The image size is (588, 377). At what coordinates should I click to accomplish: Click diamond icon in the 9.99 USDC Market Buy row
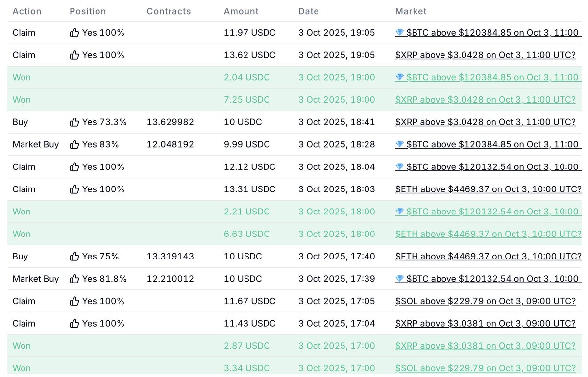point(400,144)
